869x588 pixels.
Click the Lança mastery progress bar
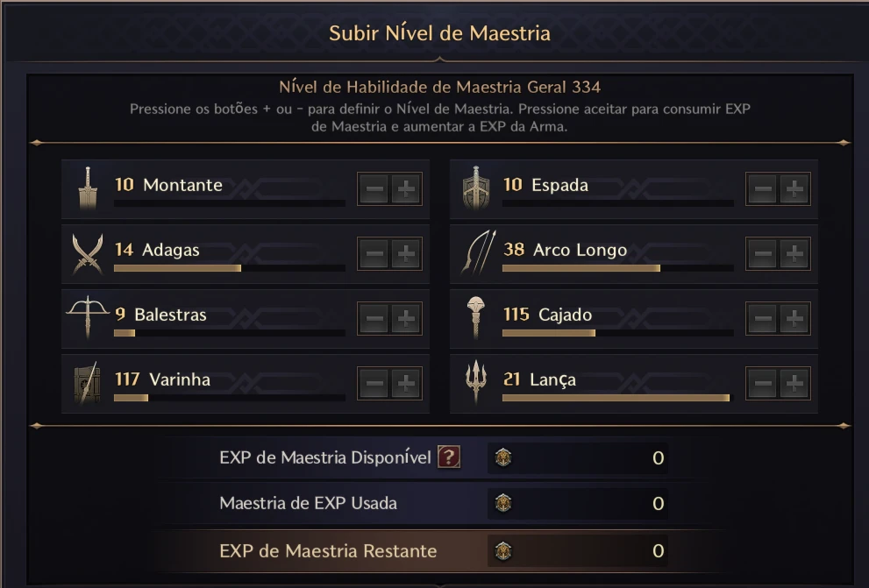pyautogui.click(x=618, y=398)
